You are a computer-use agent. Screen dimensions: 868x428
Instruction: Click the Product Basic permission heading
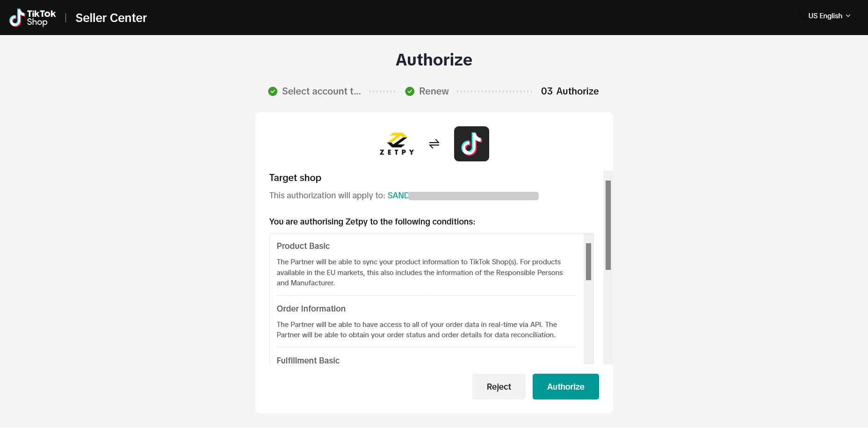303,246
